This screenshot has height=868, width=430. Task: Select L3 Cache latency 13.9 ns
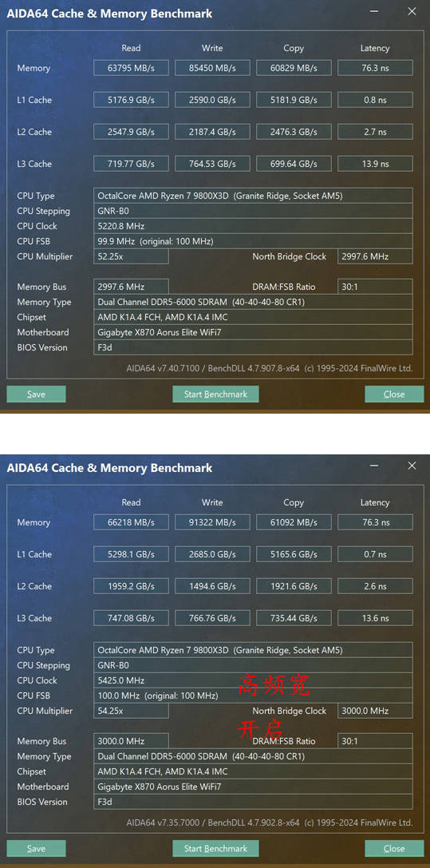[375, 164]
